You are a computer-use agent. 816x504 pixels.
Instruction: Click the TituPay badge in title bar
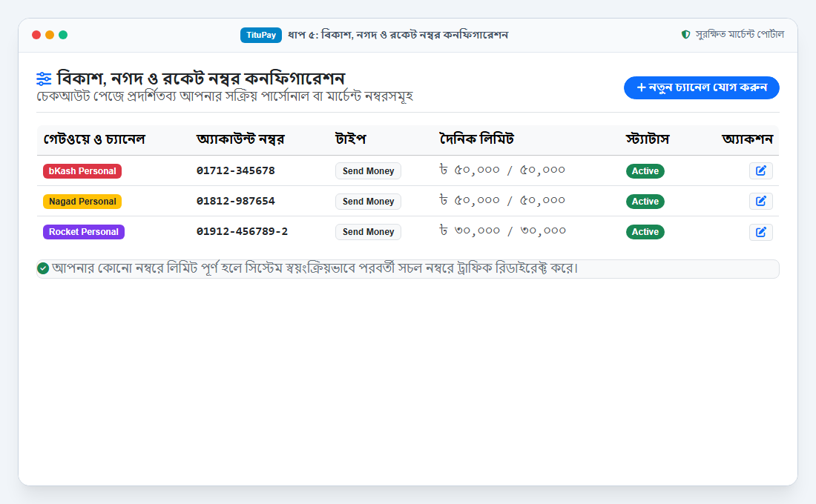click(260, 35)
